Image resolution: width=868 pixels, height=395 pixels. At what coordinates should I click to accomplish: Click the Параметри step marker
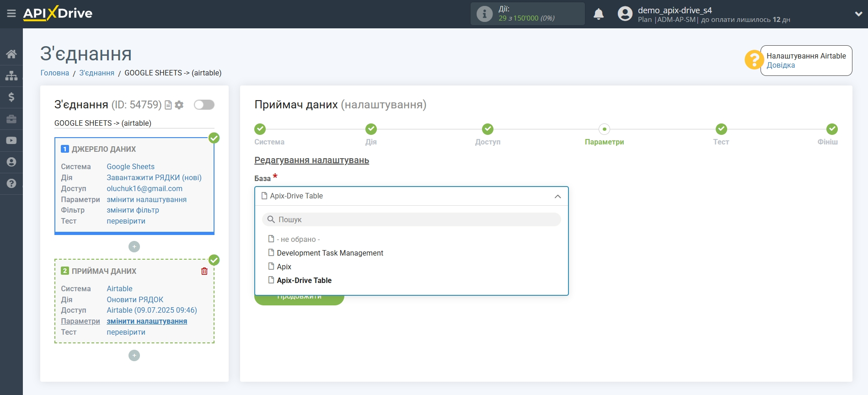[604, 129]
